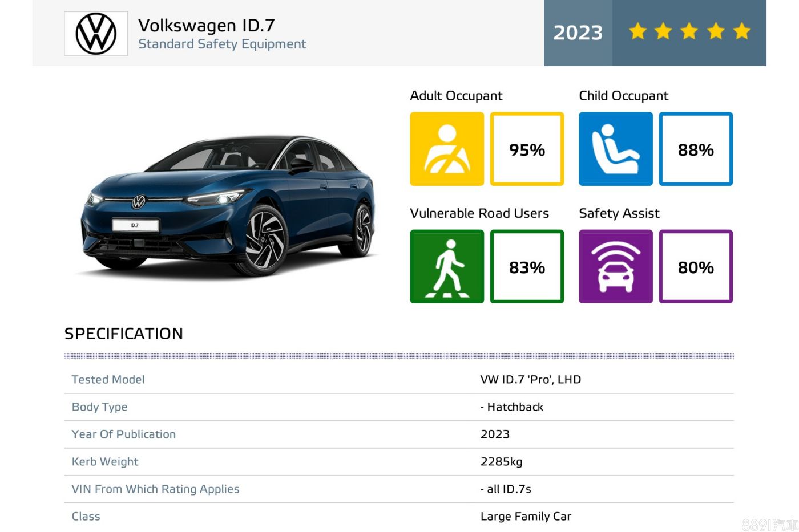The image size is (799, 532).
Task: Click the Volkswagen ID.7 title text
Action: click(207, 25)
